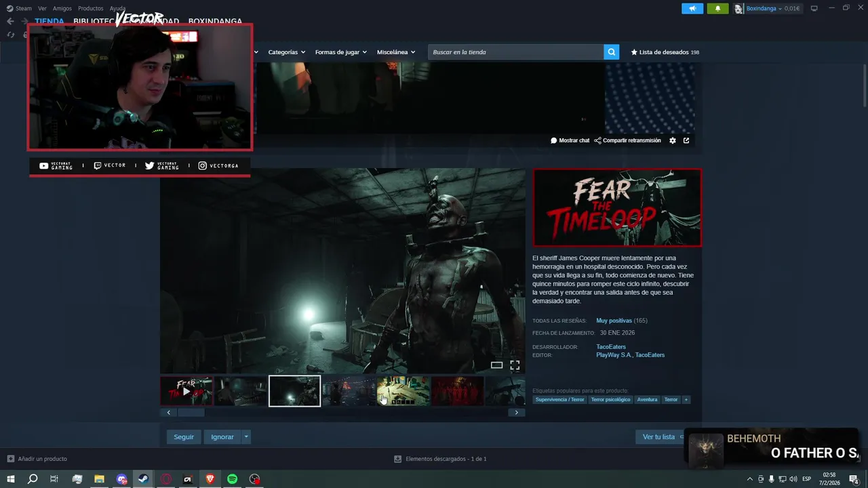The image size is (868, 488).
Task: Pop out the broadcast in new window
Action: [x=686, y=140]
